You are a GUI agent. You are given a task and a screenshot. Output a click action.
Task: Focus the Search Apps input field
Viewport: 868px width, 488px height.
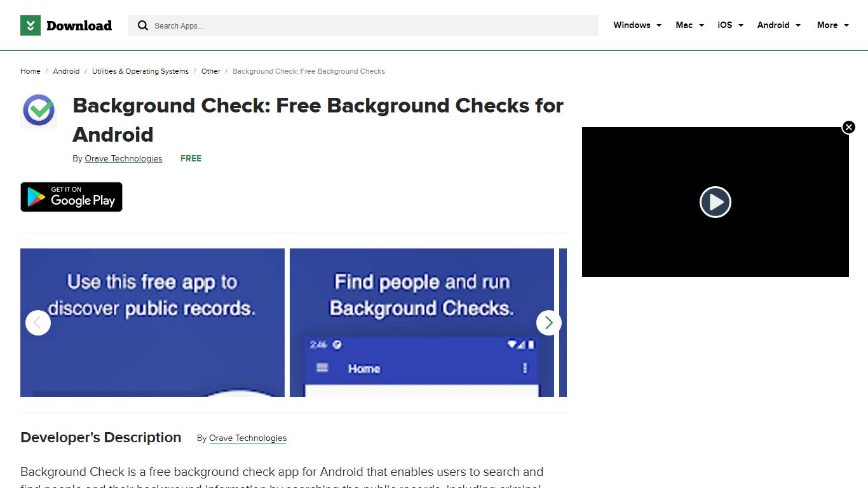tap(363, 25)
